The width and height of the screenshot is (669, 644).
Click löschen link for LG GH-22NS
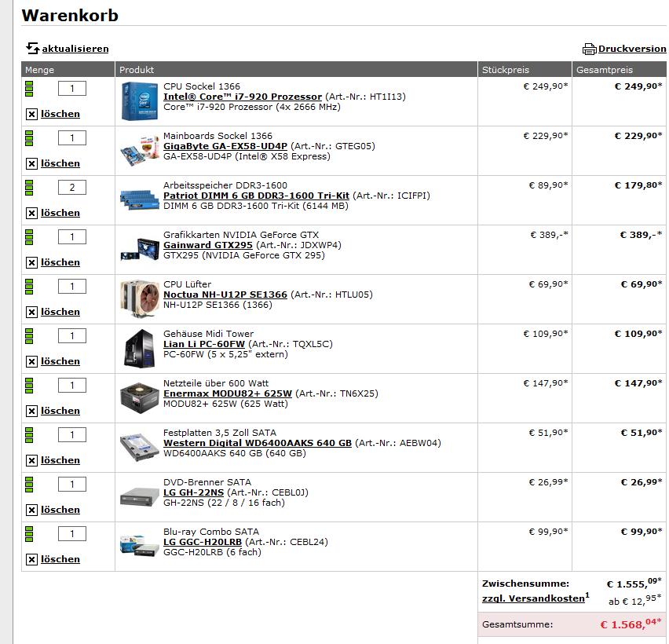pyautogui.click(x=60, y=510)
